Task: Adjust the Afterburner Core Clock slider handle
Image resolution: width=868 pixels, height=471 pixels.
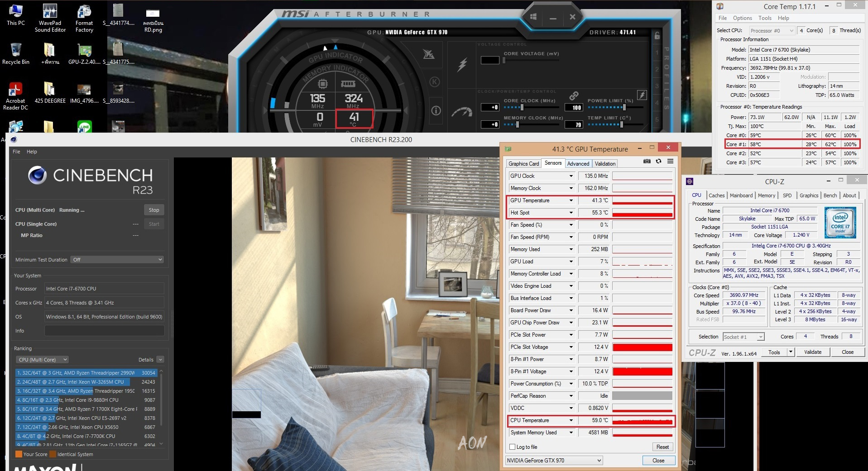Action: point(522,108)
